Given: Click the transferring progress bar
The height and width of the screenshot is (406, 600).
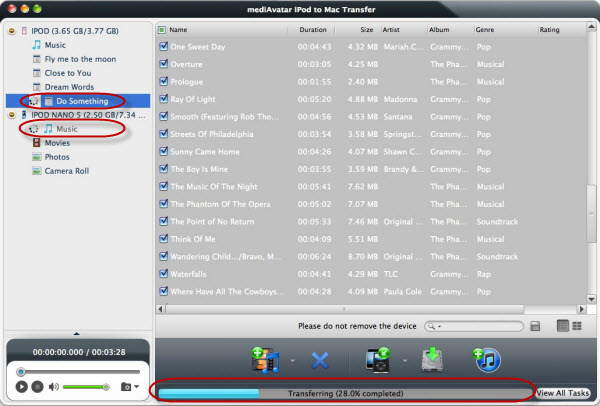Looking at the screenshot, I should click(x=346, y=393).
